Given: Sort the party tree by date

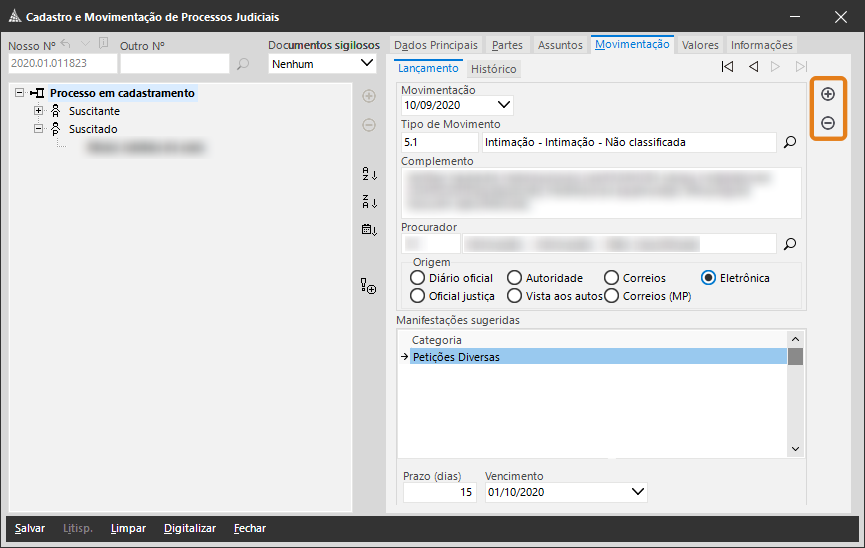Looking at the screenshot, I should 369,230.
